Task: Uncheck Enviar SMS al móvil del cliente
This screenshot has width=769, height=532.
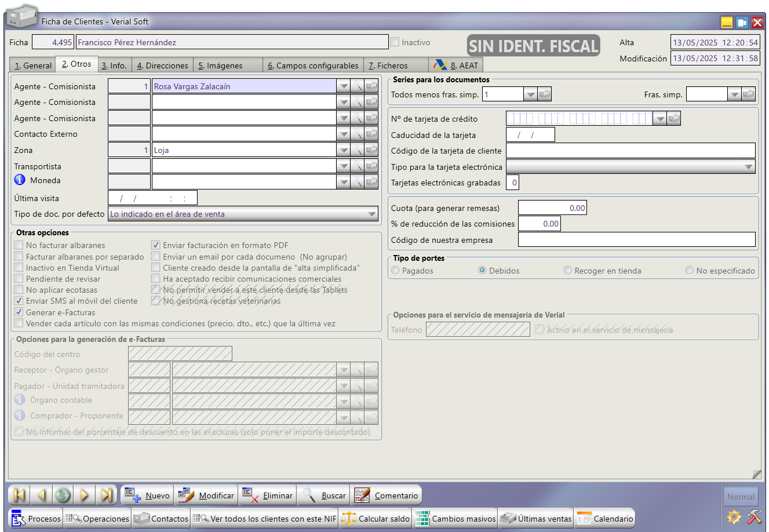Action: 19,301
